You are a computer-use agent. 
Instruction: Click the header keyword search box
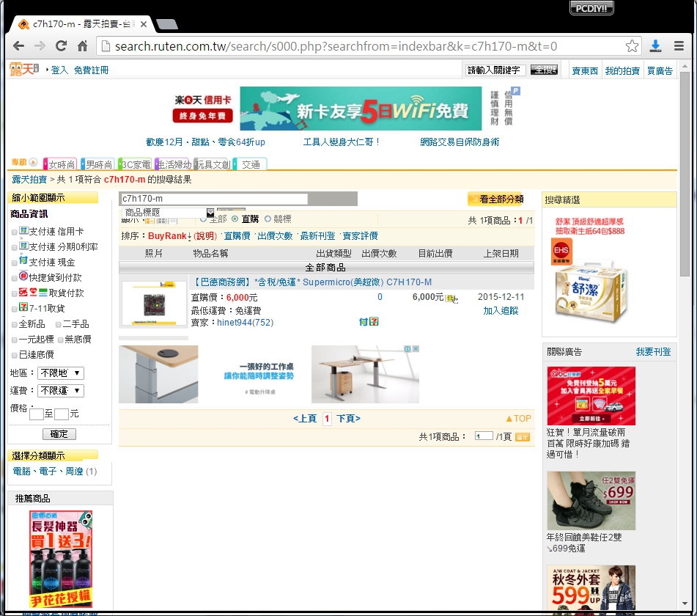click(495, 70)
